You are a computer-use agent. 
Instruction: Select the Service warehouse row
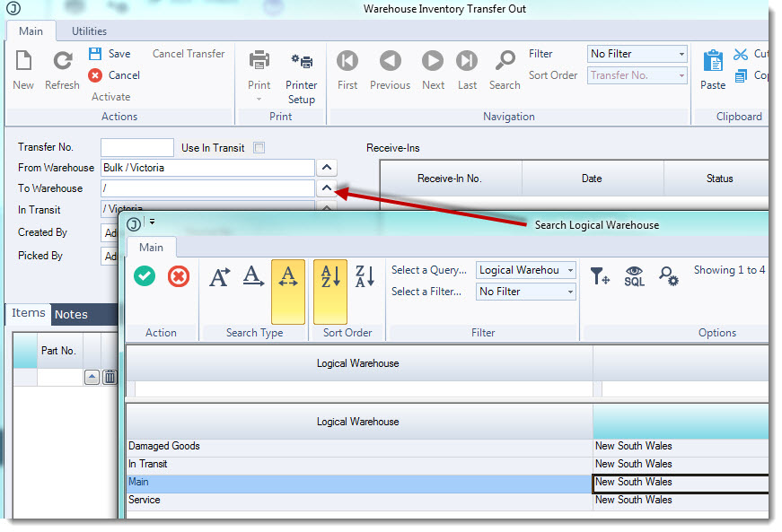point(359,500)
